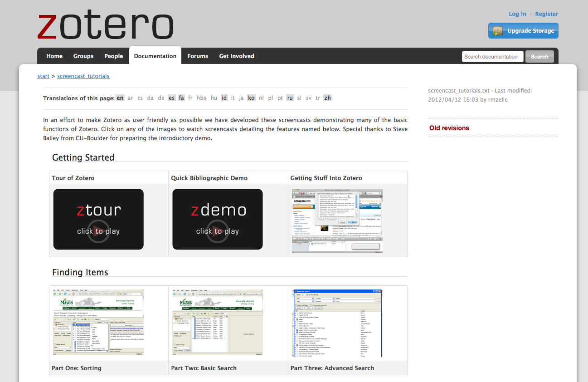The image size is (588, 382).
Task: Open the Part Three: Advanced Search thumbnail
Action: click(337, 323)
